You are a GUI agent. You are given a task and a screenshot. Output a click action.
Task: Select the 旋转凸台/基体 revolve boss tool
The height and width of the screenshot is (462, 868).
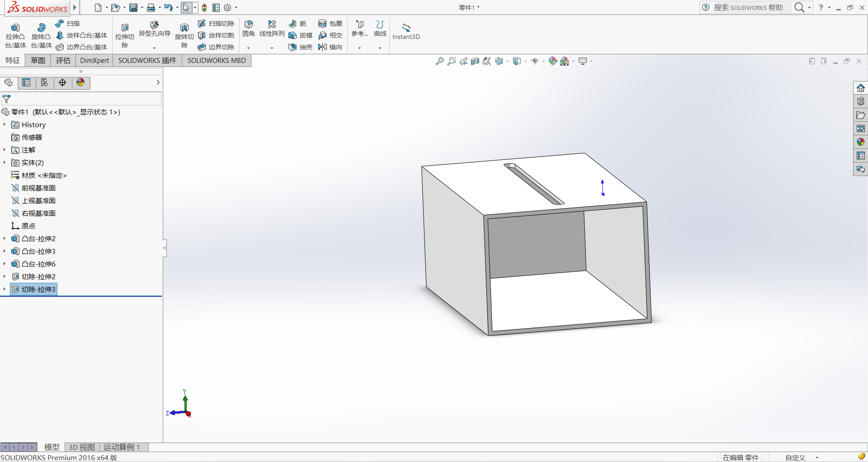click(41, 35)
